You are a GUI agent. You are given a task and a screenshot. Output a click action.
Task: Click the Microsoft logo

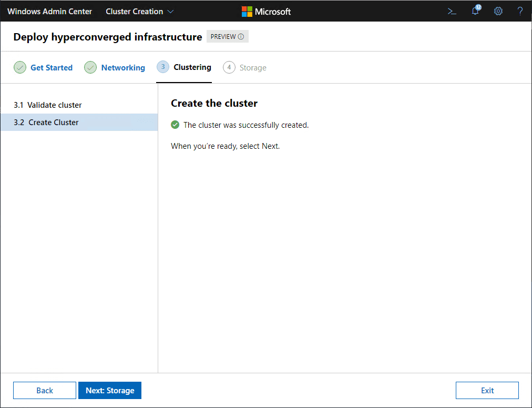point(266,12)
